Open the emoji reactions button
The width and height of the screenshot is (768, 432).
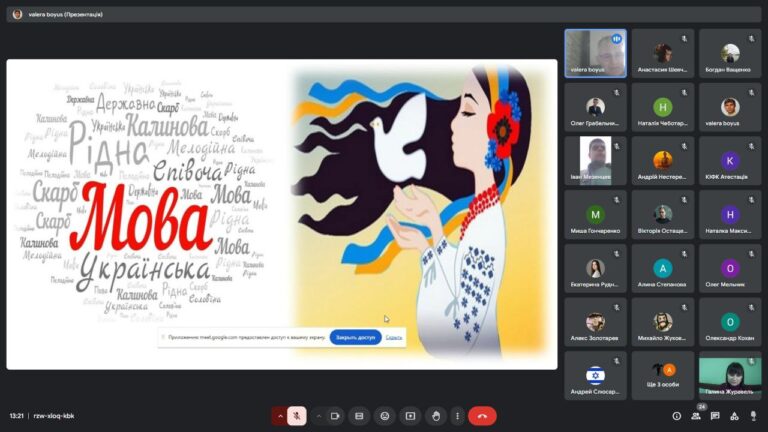pyautogui.click(x=384, y=416)
